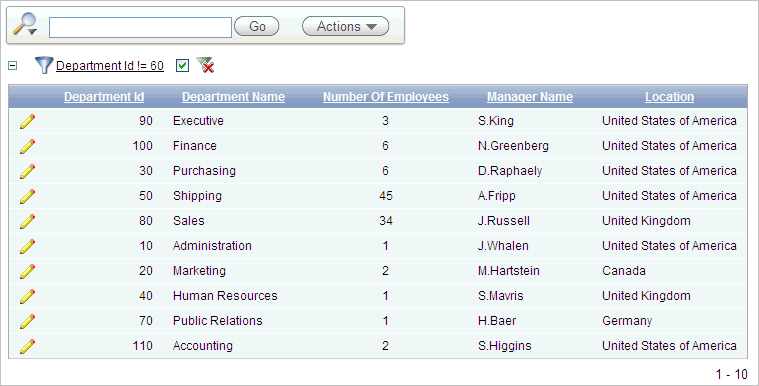Edit the Shipping row via pencil icon

click(28, 196)
